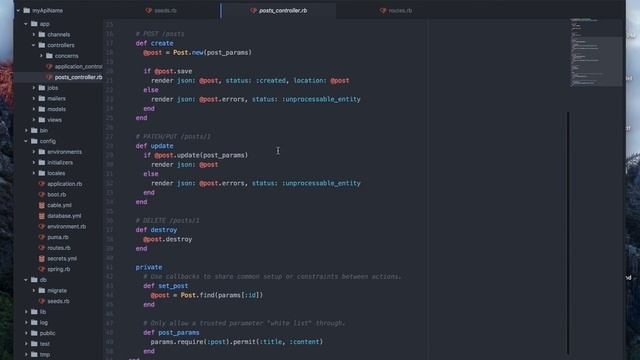Click database icon beside cable.yml
Screen dimensions: 640x360
click(42, 205)
